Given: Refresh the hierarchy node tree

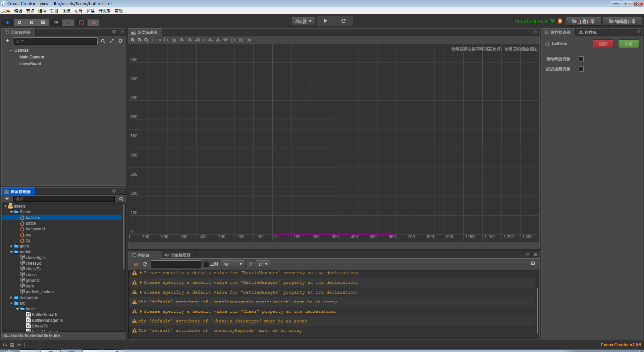Looking at the screenshot, I should tap(120, 41).
